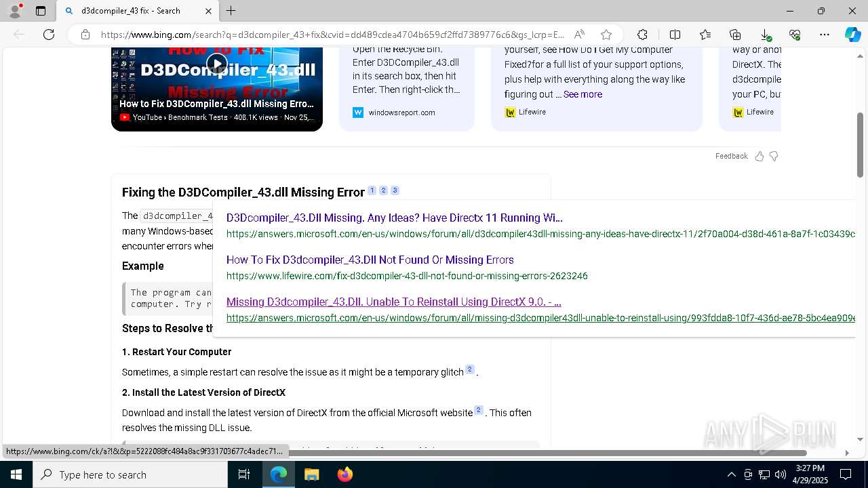Add this page to favorites star
This screenshot has width=868, height=488.
[606, 35]
